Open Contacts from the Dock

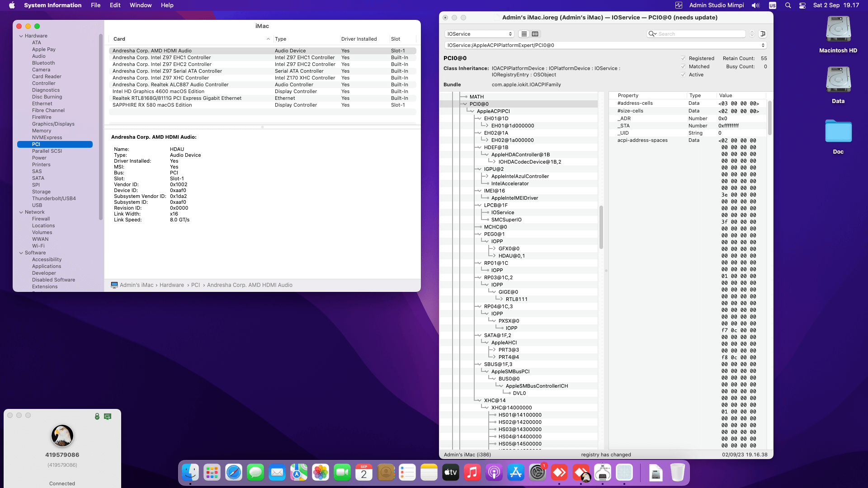coord(386,473)
